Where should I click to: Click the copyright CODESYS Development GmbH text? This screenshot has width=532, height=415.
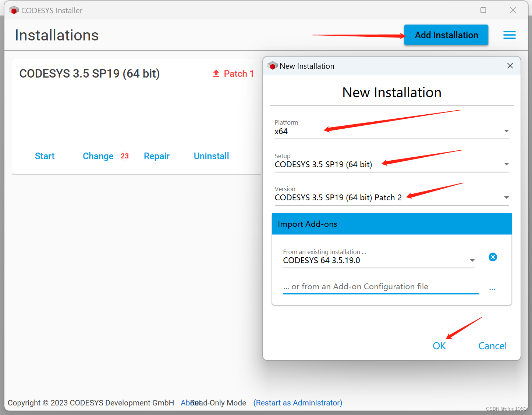[91, 403]
